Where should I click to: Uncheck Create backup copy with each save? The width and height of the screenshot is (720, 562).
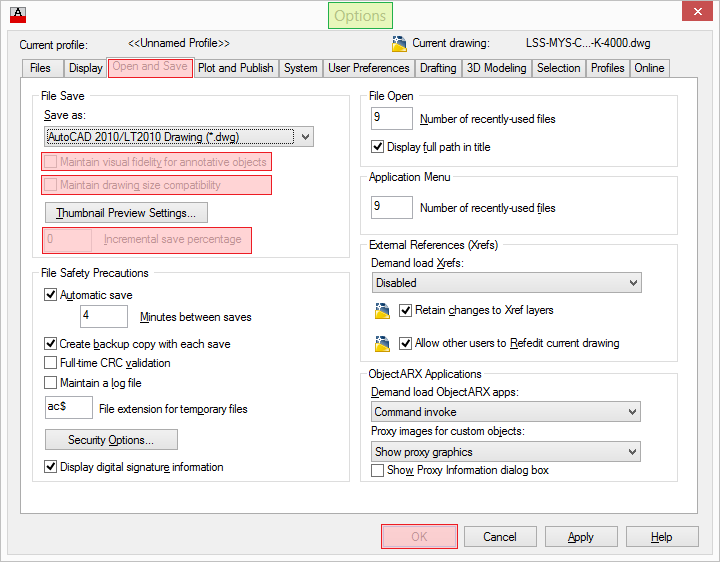[50, 343]
